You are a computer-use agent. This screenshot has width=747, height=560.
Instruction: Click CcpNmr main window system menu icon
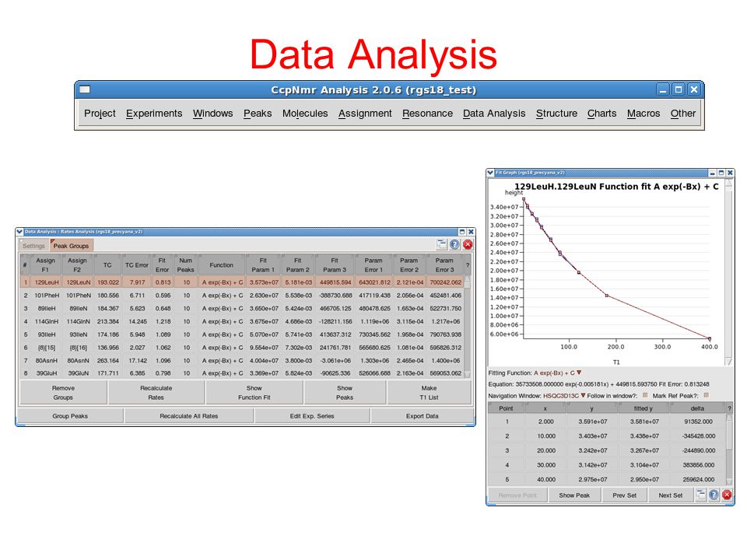point(86,89)
